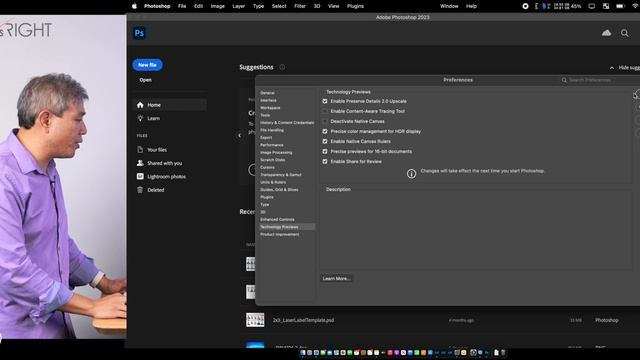Select General preferences category
640x360 pixels.
click(x=267, y=93)
